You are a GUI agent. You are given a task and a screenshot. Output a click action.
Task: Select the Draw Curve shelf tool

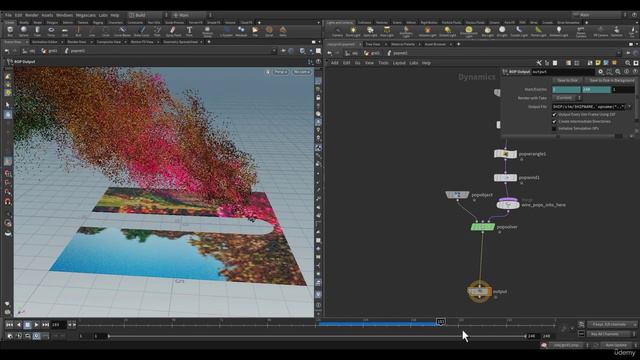pyautogui.click(x=141, y=31)
